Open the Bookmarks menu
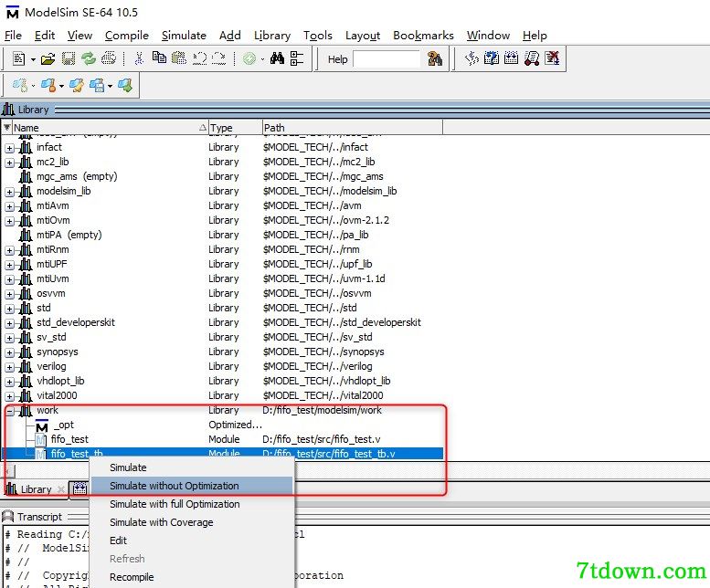 click(423, 36)
